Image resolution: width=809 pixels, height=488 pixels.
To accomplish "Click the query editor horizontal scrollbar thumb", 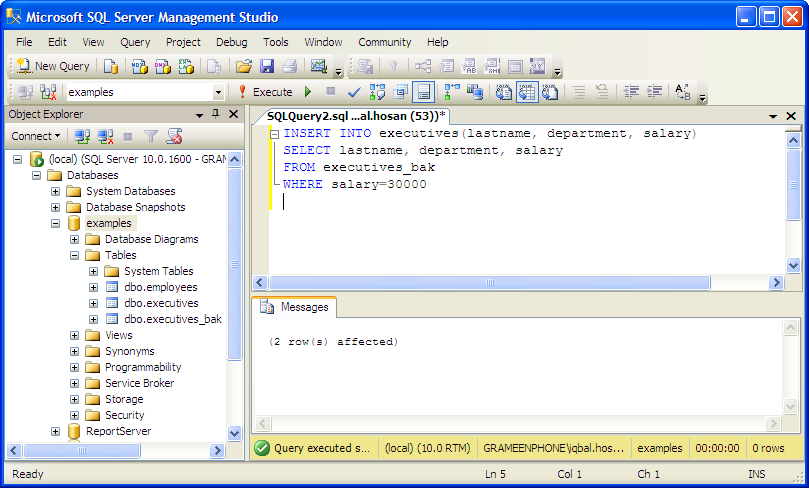I will [x=490, y=283].
